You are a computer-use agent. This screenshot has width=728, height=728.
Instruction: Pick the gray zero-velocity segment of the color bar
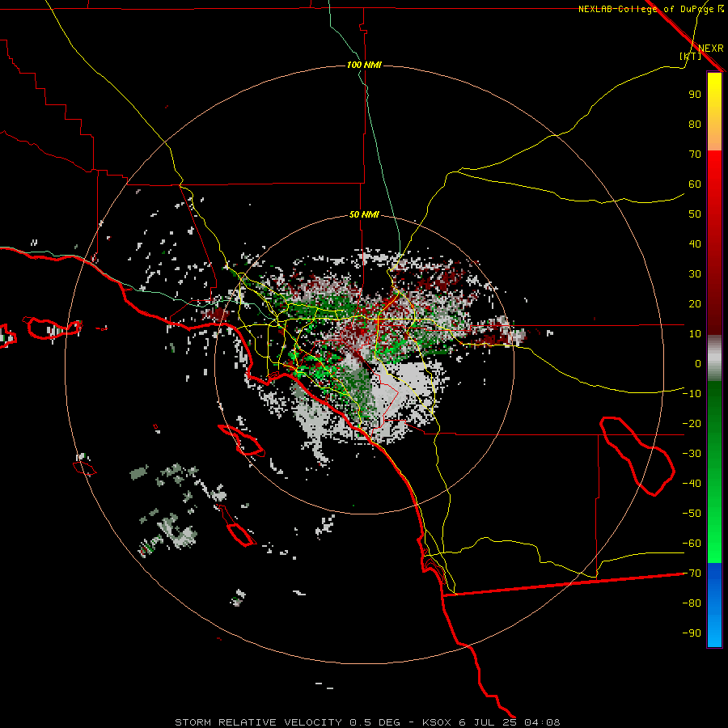tap(714, 358)
